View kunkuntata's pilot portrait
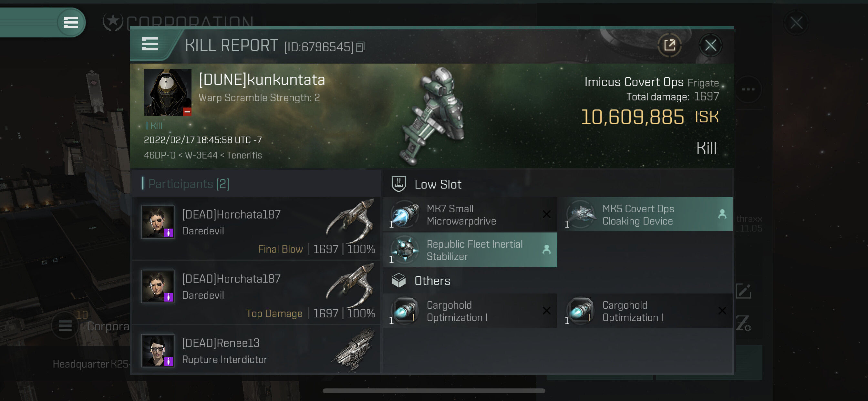 168,93
